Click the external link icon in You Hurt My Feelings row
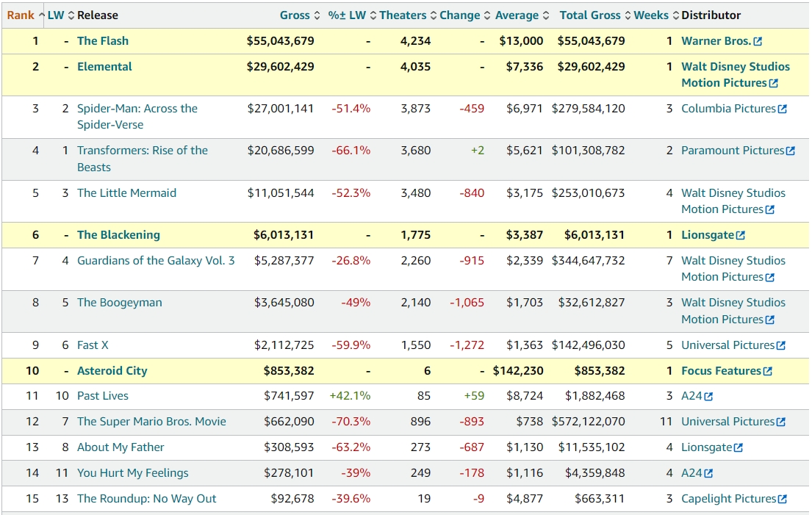This screenshot has width=812, height=515. click(x=708, y=474)
